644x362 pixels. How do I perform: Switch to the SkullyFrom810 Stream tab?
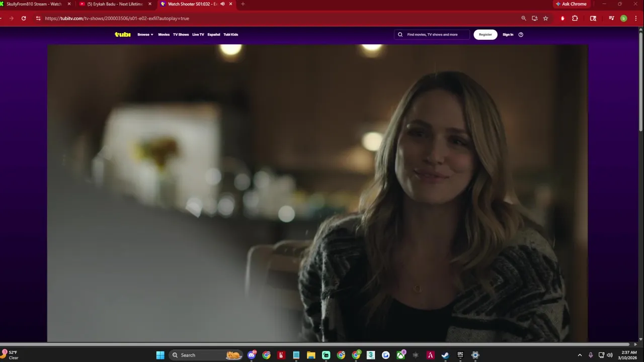point(33,4)
